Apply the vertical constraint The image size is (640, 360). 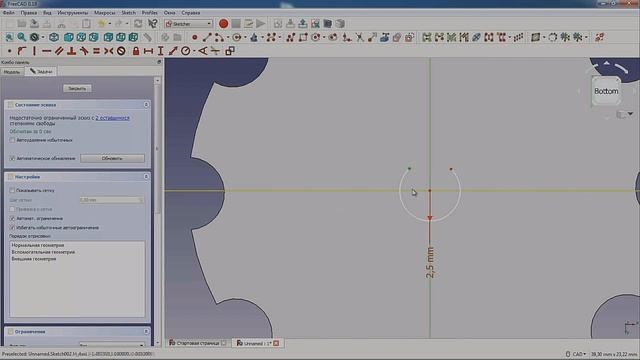pyautogui.click(x=34, y=51)
